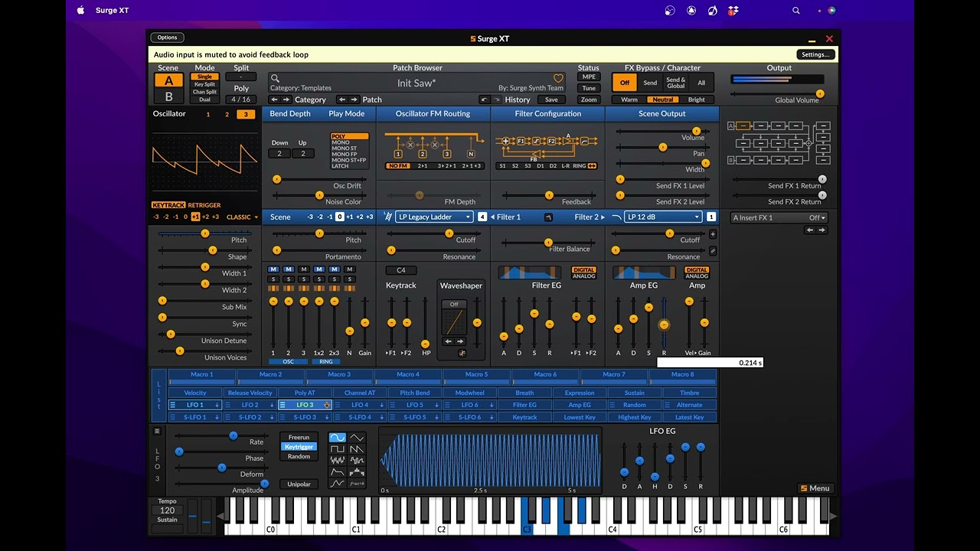
Task: Select oscillator 1 tab
Action: 208,114
